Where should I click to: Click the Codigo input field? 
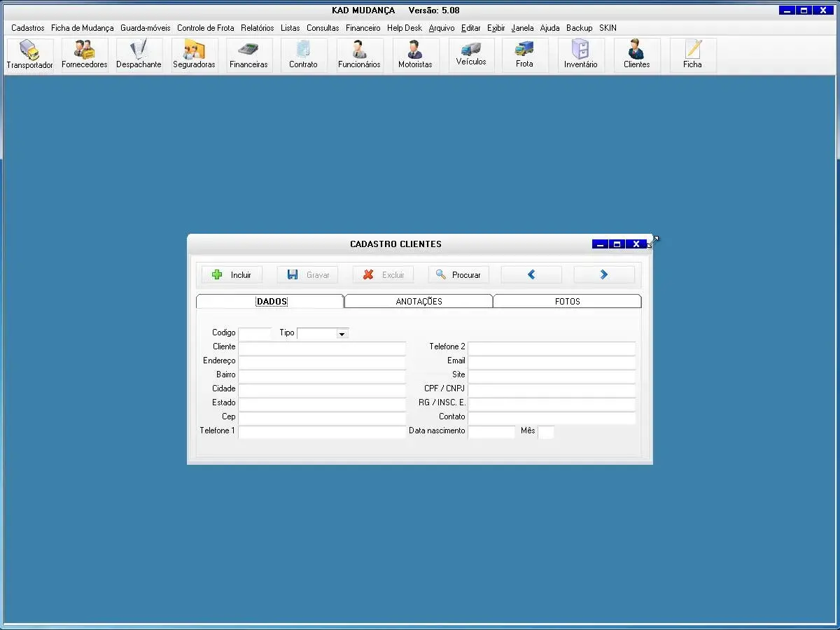(x=255, y=334)
